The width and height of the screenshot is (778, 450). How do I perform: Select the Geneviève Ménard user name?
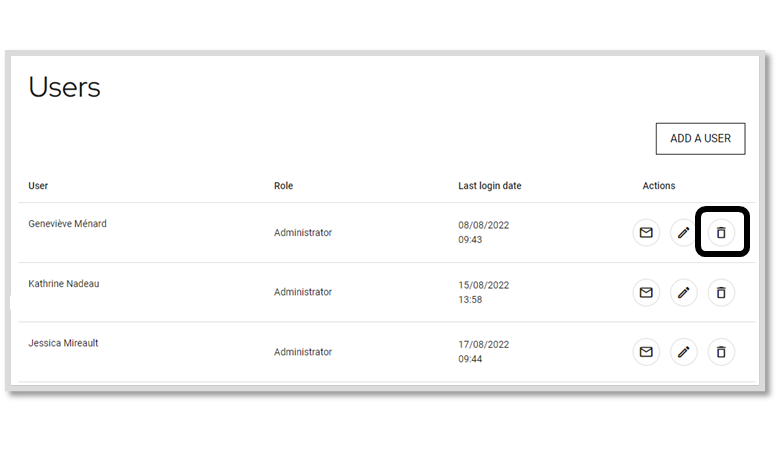point(67,224)
